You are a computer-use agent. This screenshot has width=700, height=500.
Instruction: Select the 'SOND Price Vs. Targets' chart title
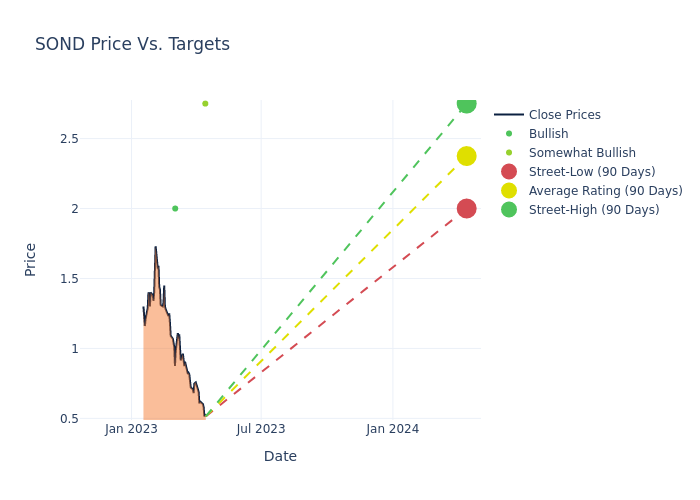132,44
